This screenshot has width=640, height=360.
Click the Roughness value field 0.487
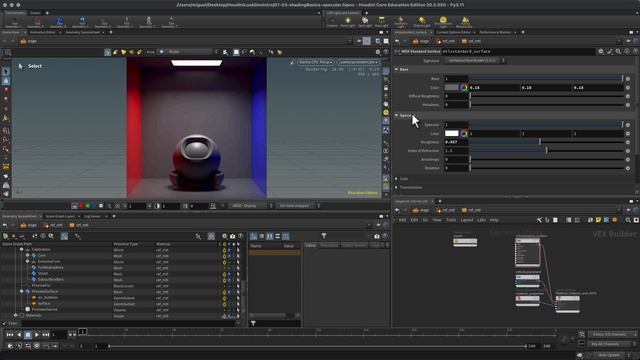[x=456, y=142]
